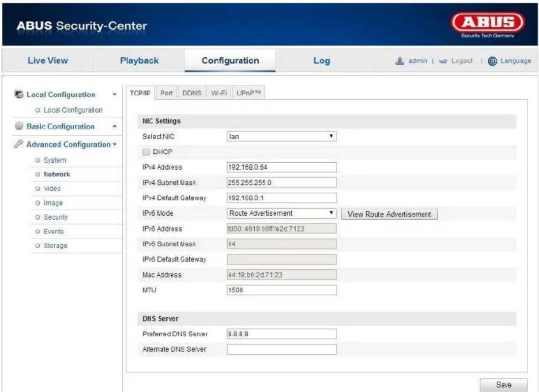This screenshot has width=539, height=392.
Task: Click the IPv4 Default Gateway field
Action: pyautogui.click(x=281, y=198)
